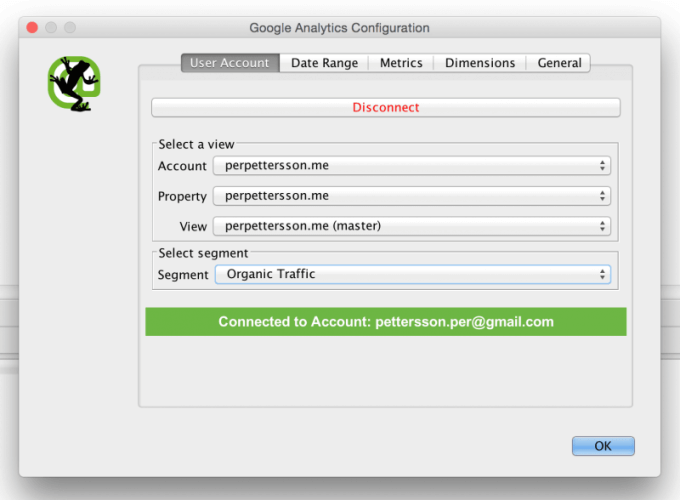
Task: Open the Account dropdown
Action: point(412,165)
